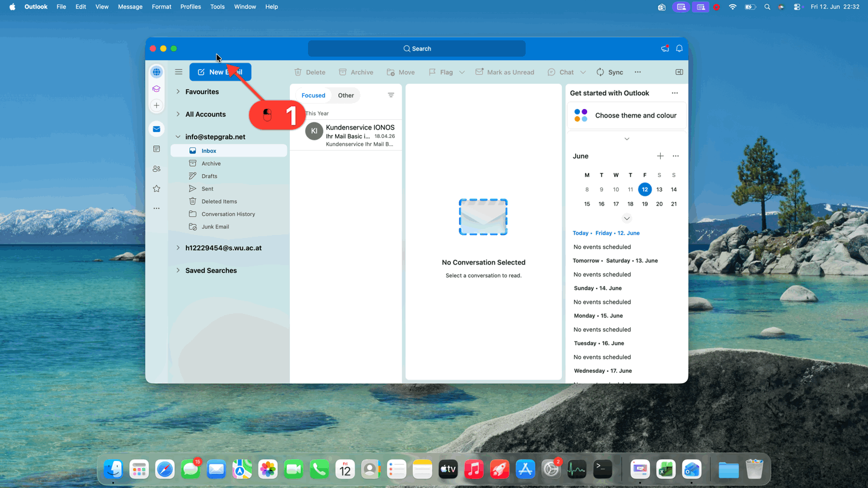This screenshot has height=488, width=868.
Task: Open the Drafts folder
Action: tap(229, 176)
